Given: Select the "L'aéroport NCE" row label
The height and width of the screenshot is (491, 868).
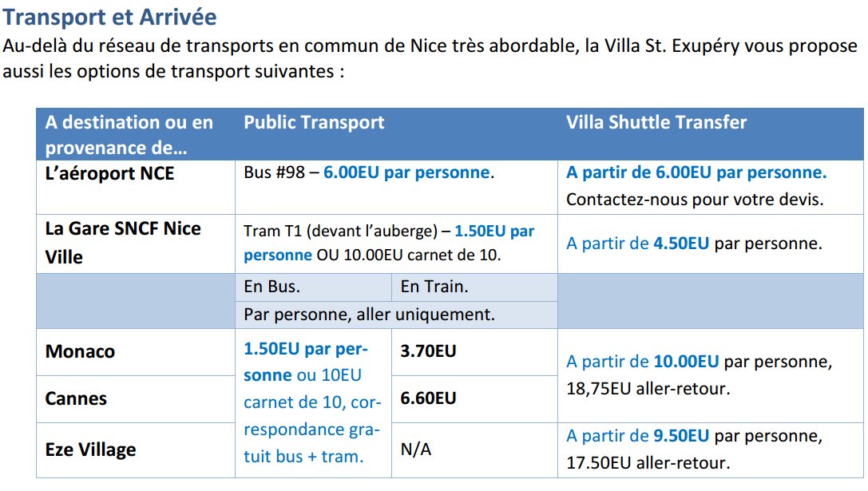Looking at the screenshot, I should [x=109, y=173].
